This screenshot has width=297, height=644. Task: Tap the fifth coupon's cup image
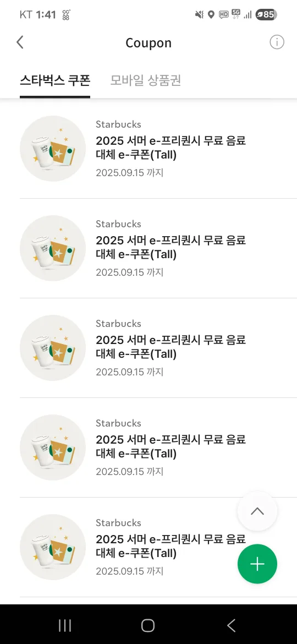(x=52, y=547)
